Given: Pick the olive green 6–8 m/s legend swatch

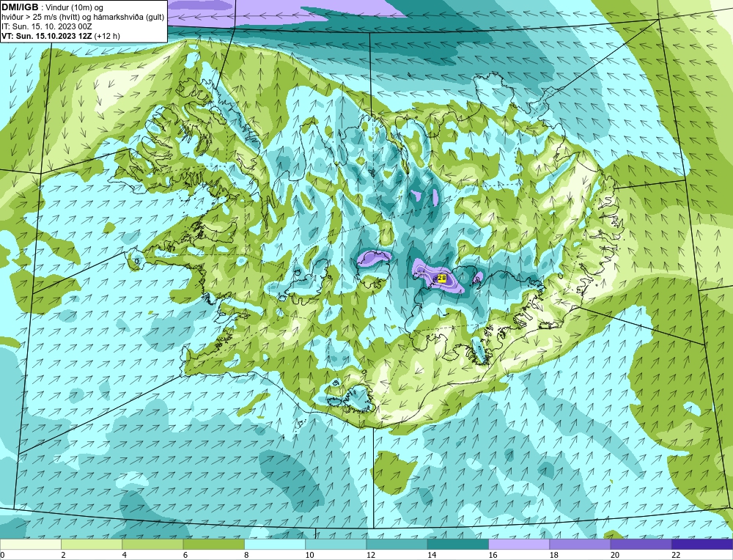Looking at the screenshot, I should [x=213, y=544].
